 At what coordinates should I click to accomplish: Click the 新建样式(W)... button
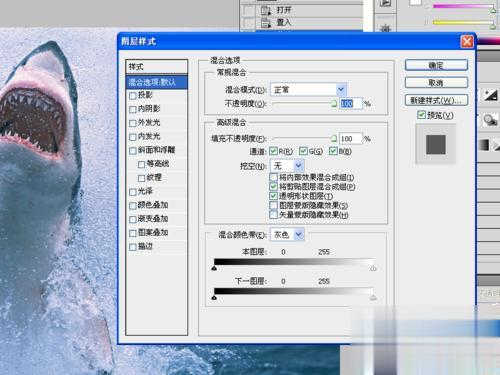point(436,100)
